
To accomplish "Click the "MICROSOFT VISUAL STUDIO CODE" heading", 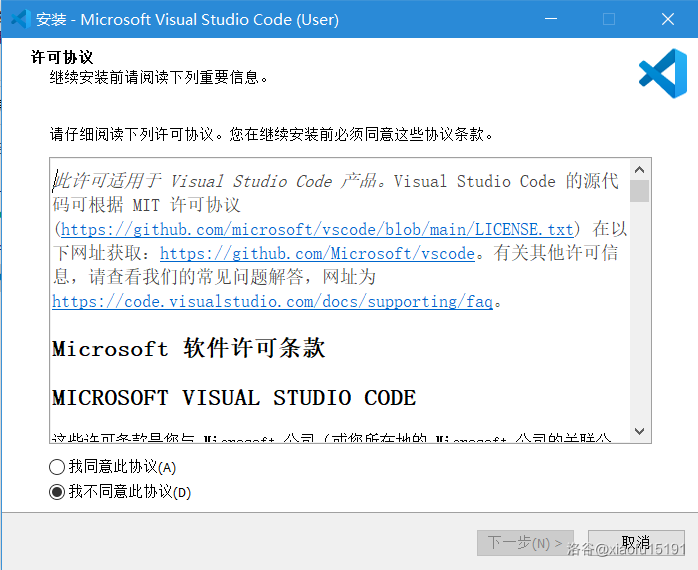I will point(234,398).
